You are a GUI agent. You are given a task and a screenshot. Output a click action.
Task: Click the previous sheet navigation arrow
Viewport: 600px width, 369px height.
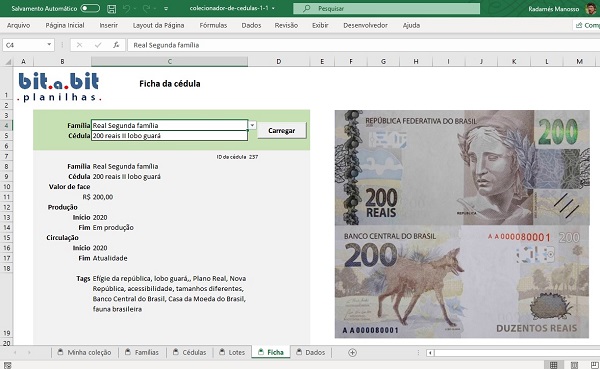click(x=15, y=352)
